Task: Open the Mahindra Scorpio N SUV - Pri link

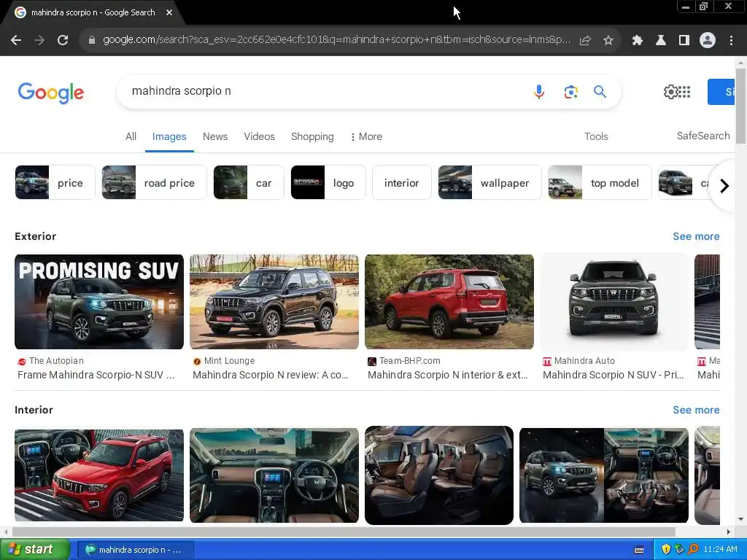Action: point(613,375)
